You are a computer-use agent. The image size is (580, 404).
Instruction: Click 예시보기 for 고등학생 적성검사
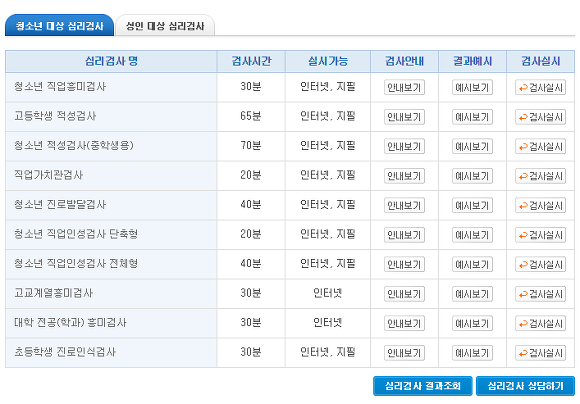(472, 117)
